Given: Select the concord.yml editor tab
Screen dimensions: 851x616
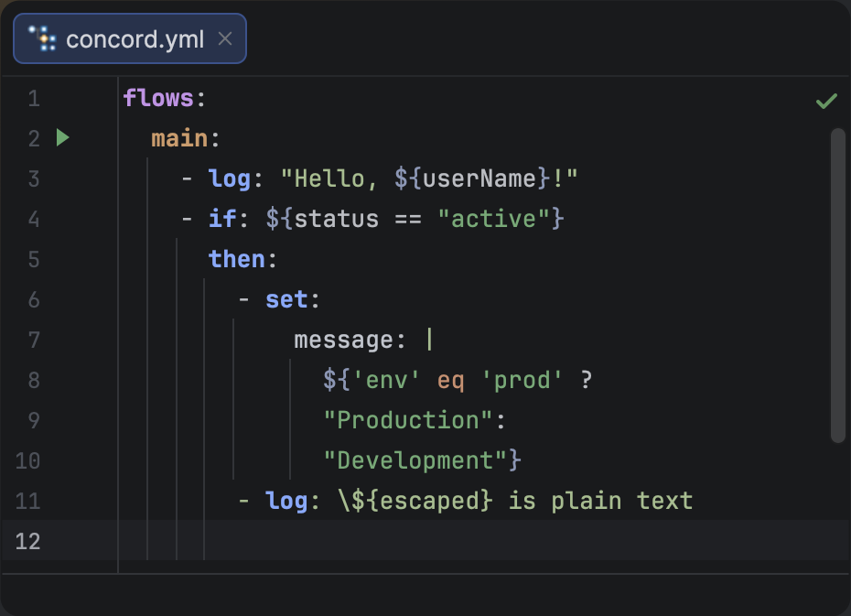Looking at the screenshot, I should (135, 38).
